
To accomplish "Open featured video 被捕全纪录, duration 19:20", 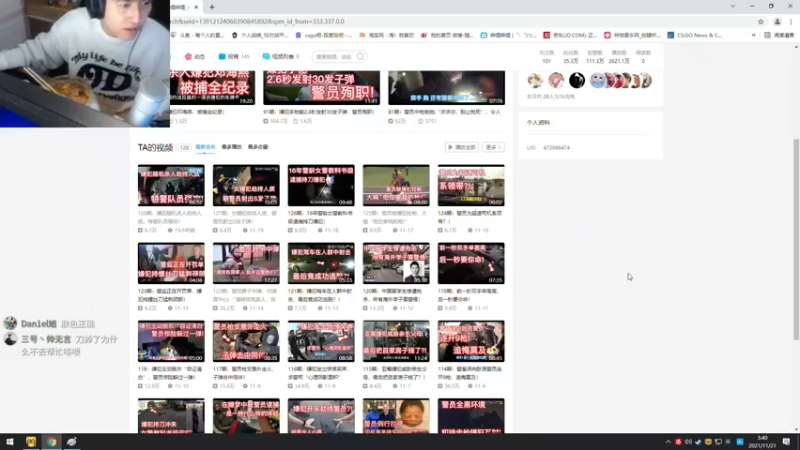I will (x=213, y=88).
